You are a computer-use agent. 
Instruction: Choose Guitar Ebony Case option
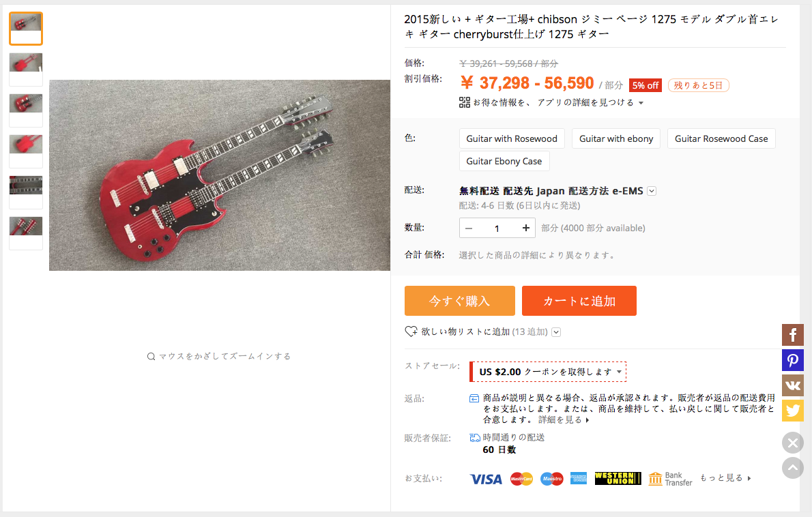504,161
